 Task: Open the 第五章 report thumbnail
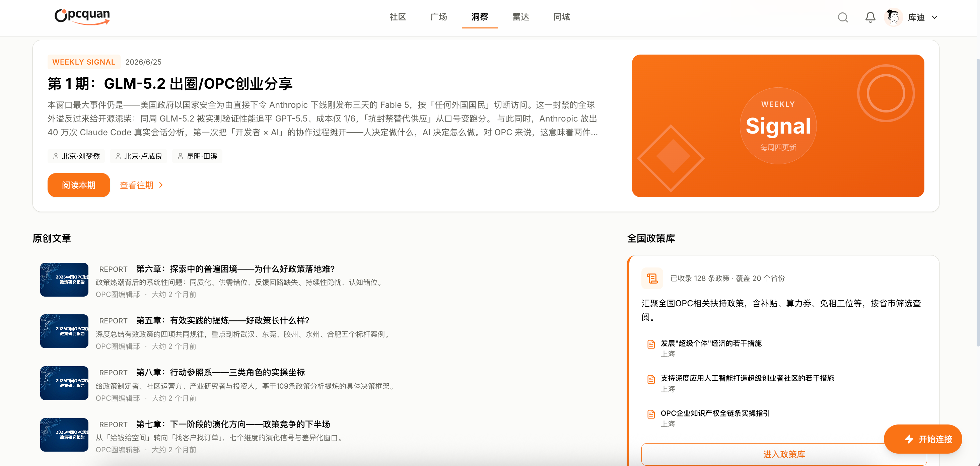pyautogui.click(x=64, y=331)
